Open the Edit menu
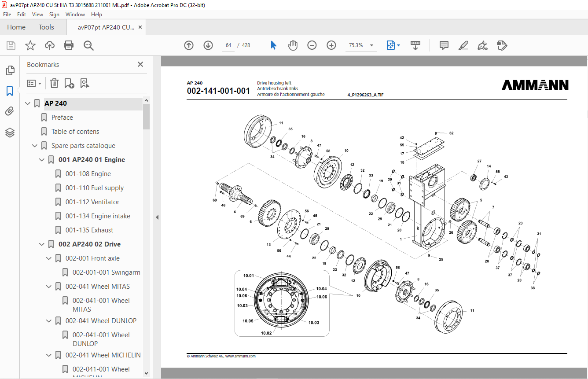Image resolution: width=588 pixels, height=379 pixels. click(22, 15)
